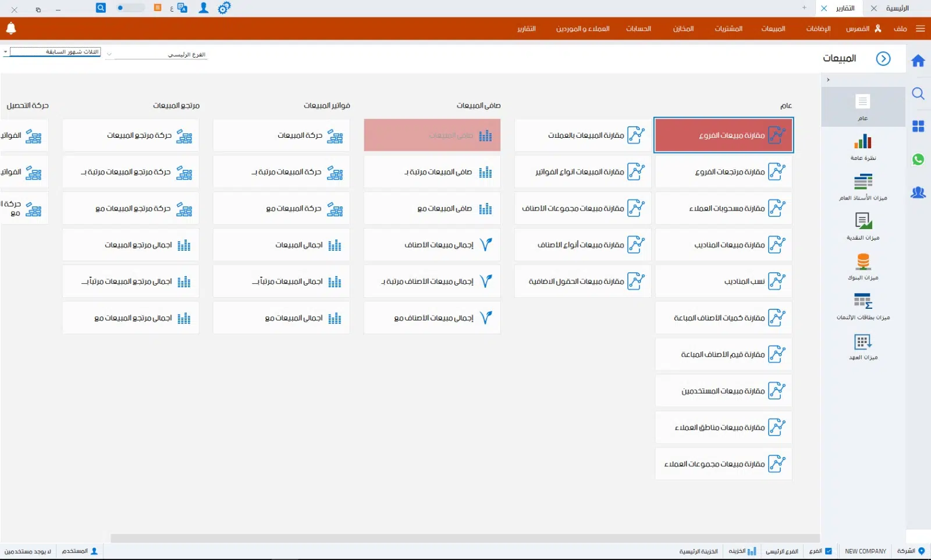Click the settings gears icon in title bar

[x=224, y=8]
